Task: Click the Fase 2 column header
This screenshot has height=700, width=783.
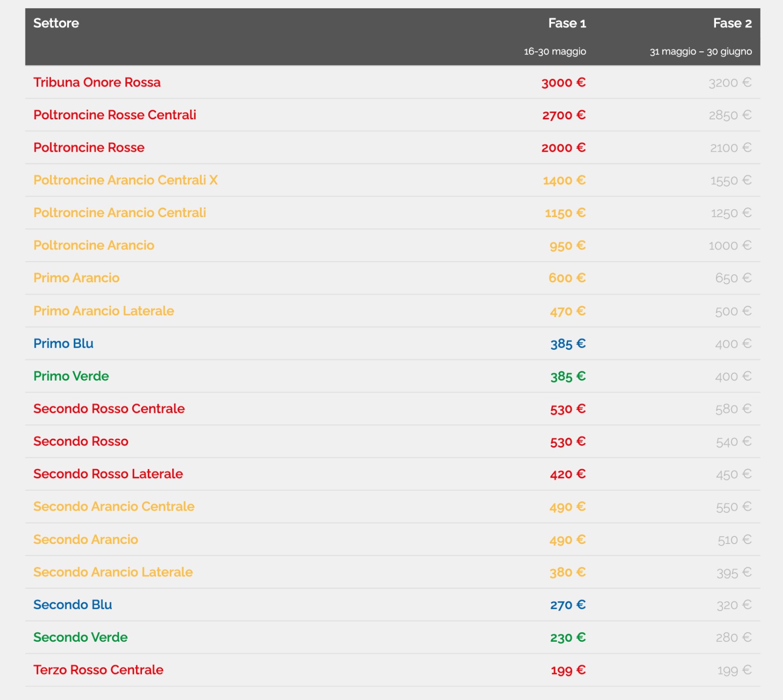Action: tap(732, 23)
